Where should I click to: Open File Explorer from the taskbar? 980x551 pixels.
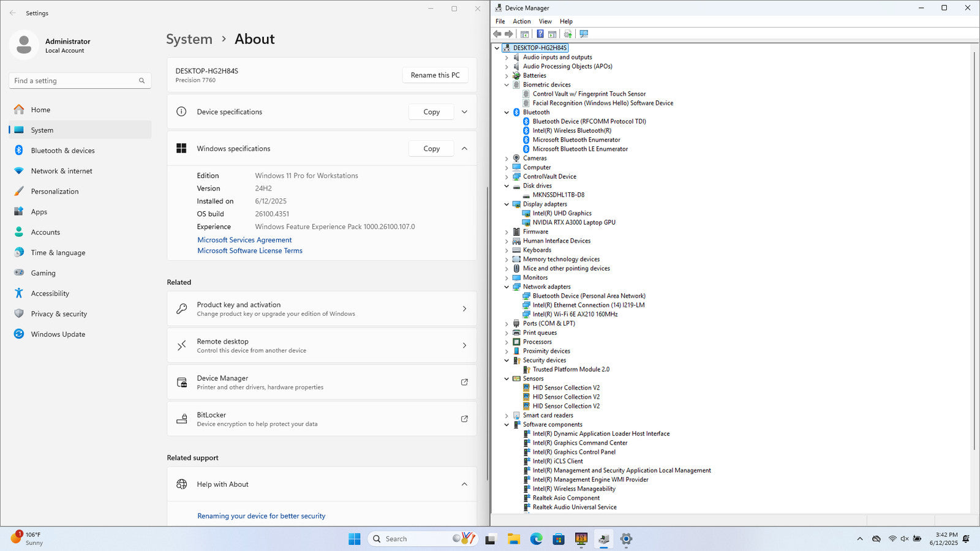(513, 539)
